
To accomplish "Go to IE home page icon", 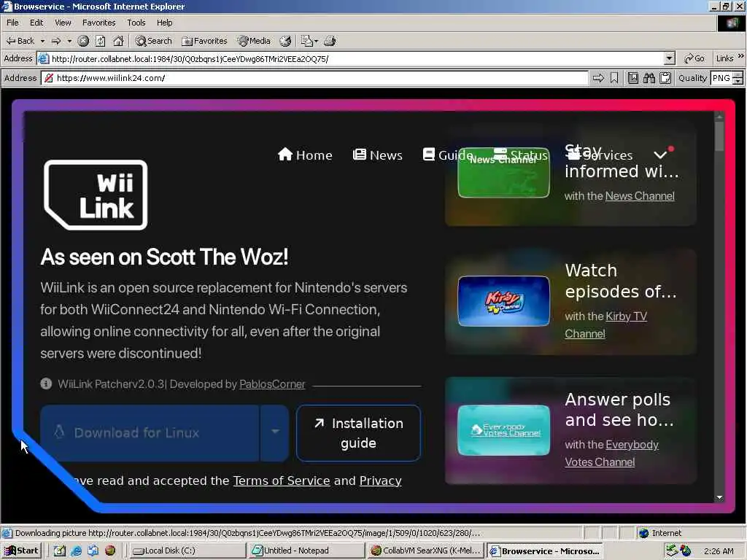I will 118,41.
